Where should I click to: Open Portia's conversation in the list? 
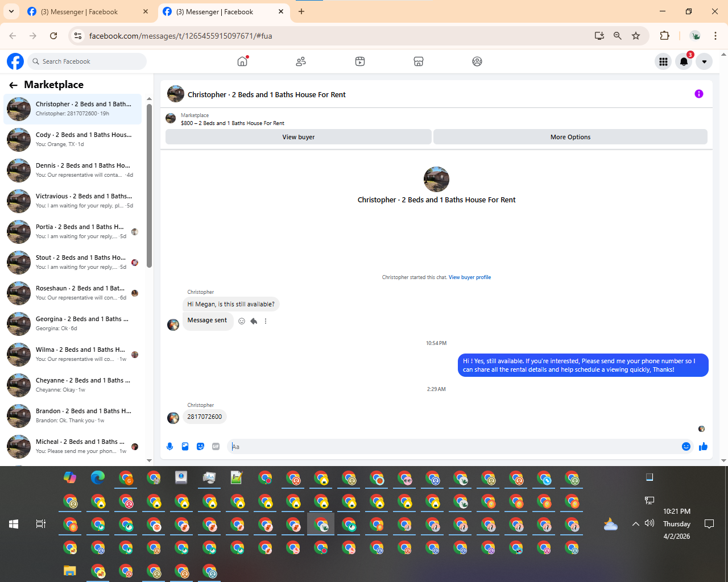tap(73, 232)
